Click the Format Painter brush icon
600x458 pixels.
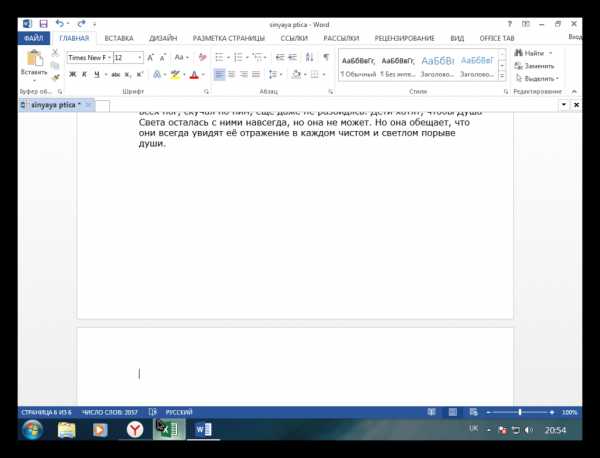tap(55, 77)
